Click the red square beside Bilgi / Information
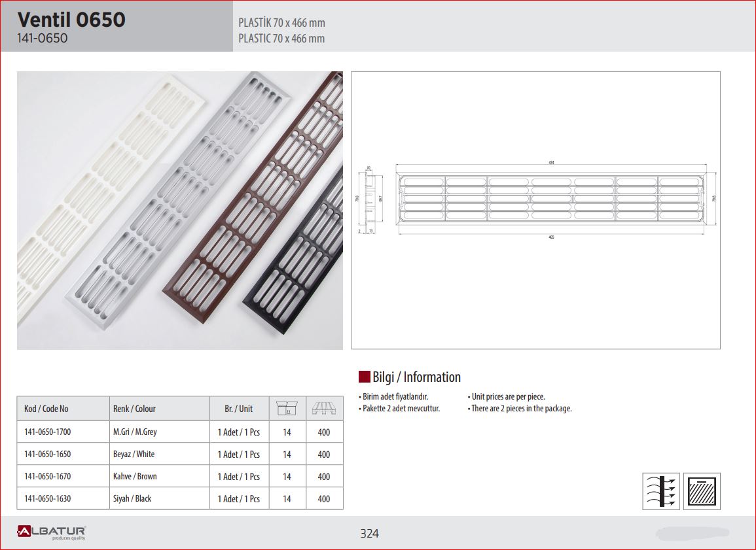This screenshot has height=550, width=756. click(365, 377)
